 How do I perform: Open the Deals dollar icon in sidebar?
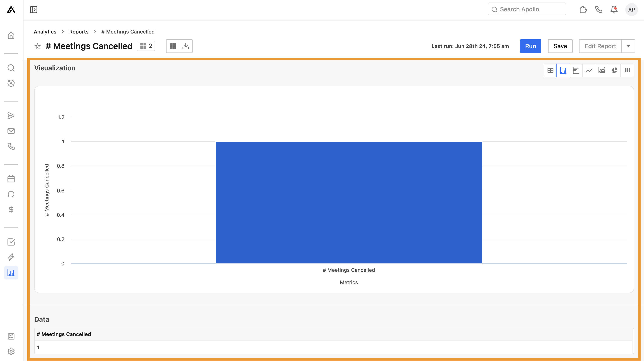pos(11,210)
